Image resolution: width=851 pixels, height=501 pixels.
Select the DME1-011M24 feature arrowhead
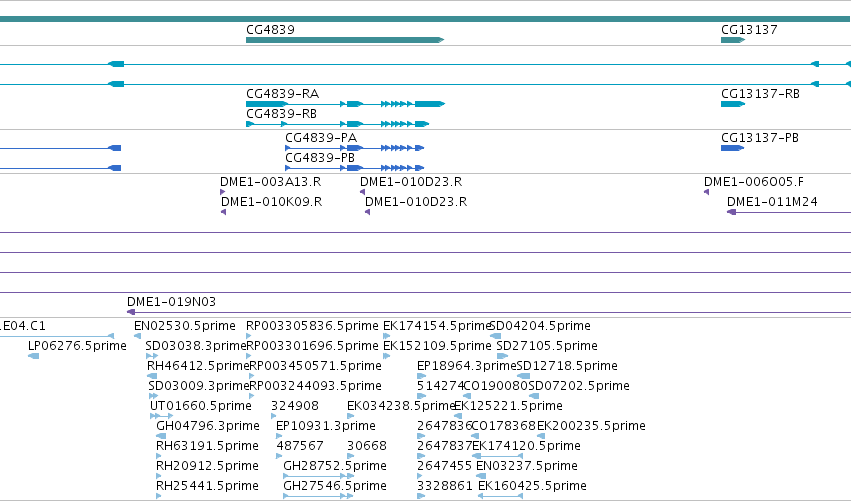point(732,212)
